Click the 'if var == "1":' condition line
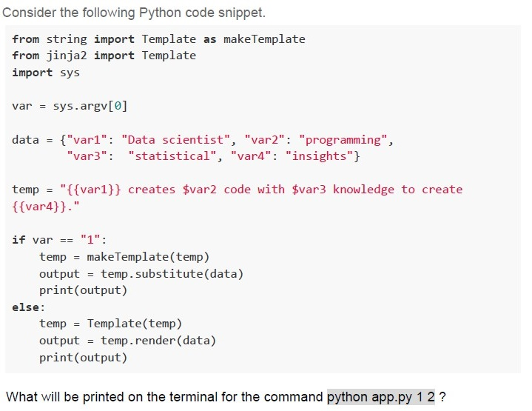 point(59,240)
